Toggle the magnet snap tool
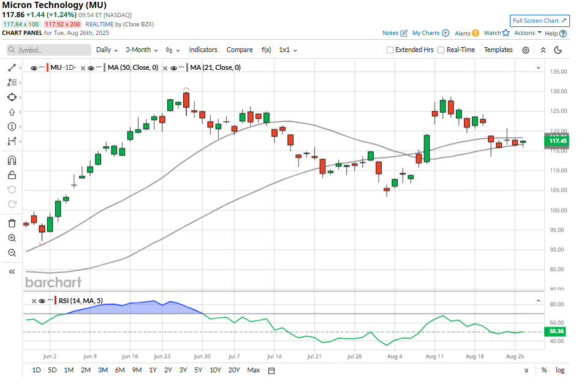 [x=12, y=160]
